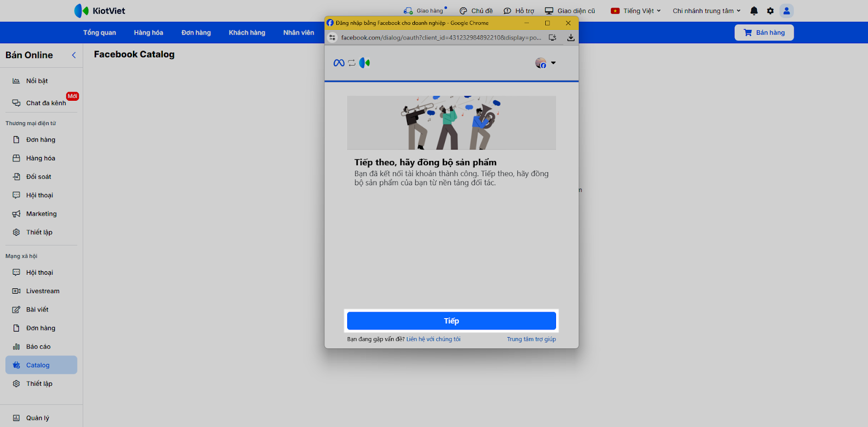
Task: Click the download icon in the popup
Action: click(x=571, y=37)
